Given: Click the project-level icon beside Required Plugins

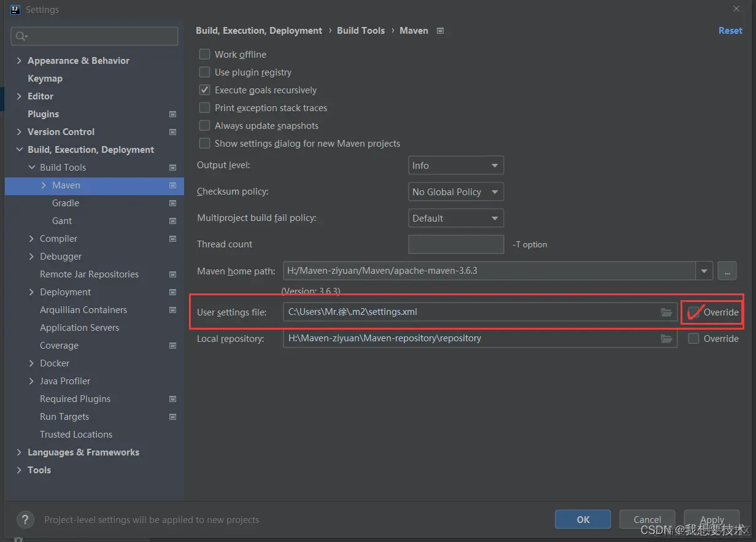Looking at the screenshot, I should (x=172, y=399).
